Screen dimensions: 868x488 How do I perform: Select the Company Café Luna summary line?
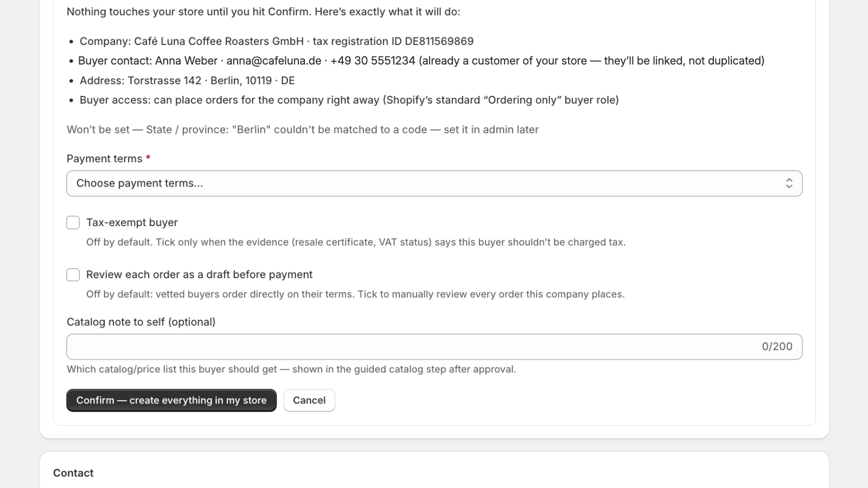point(277,41)
